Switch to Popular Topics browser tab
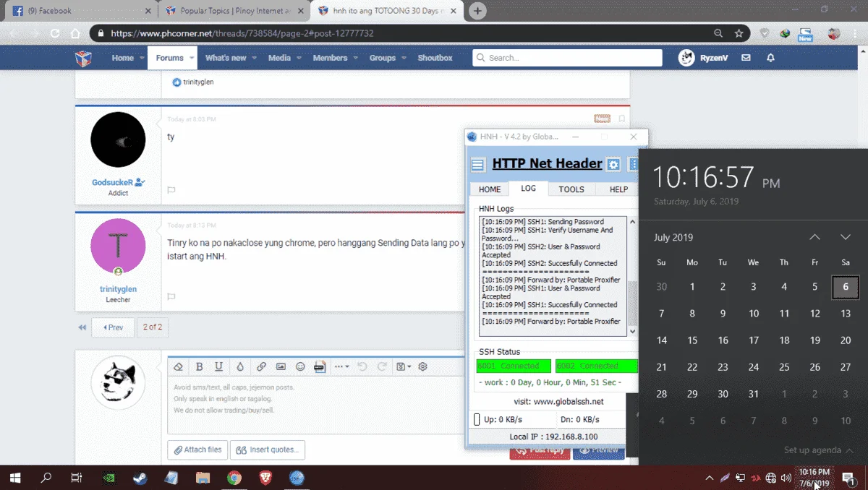 tap(234, 11)
